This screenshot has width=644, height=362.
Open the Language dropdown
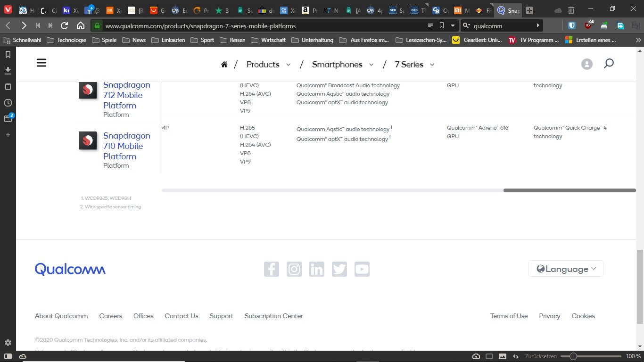coord(566,269)
